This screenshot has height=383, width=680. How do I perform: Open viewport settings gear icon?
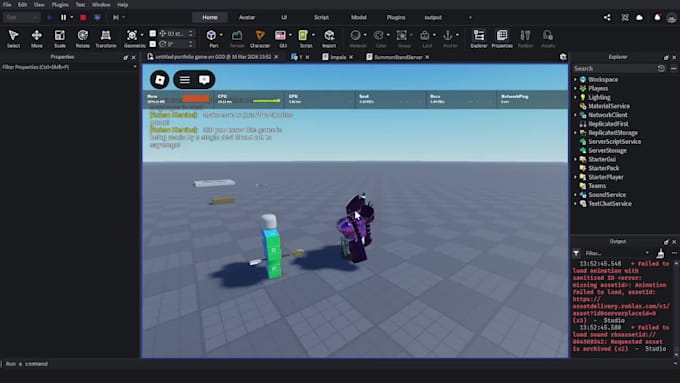click(563, 57)
